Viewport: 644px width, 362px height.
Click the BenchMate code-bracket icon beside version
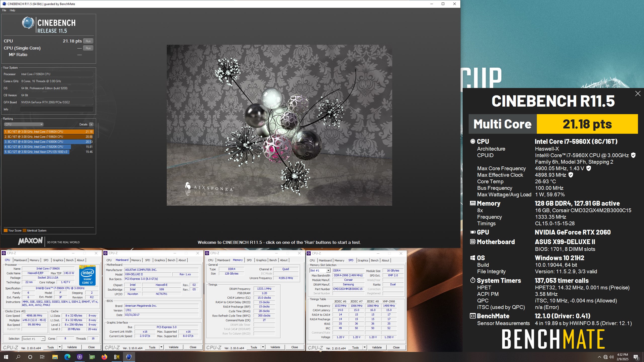coord(473,316)
